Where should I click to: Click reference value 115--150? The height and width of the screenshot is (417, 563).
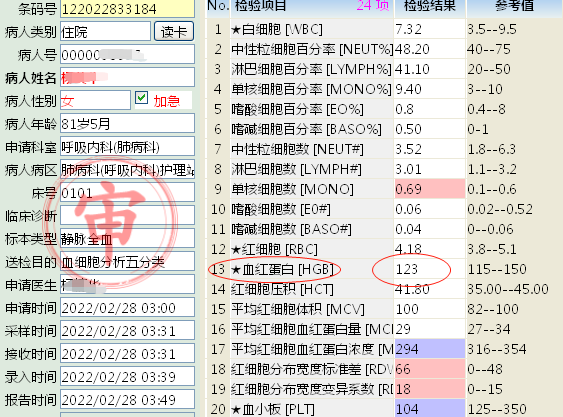pyautogui.click(x=497, y=269)
